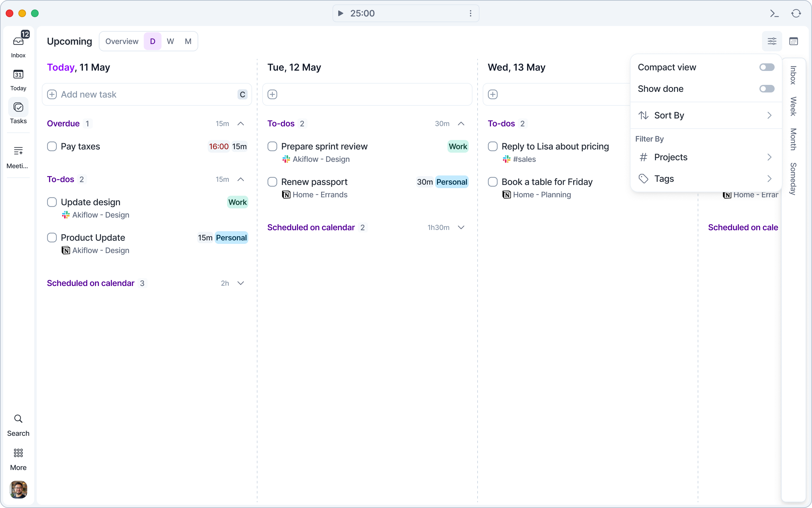Tick the Renew passport checkbox
Screen dimensions: 812x508
coord(272,182)
